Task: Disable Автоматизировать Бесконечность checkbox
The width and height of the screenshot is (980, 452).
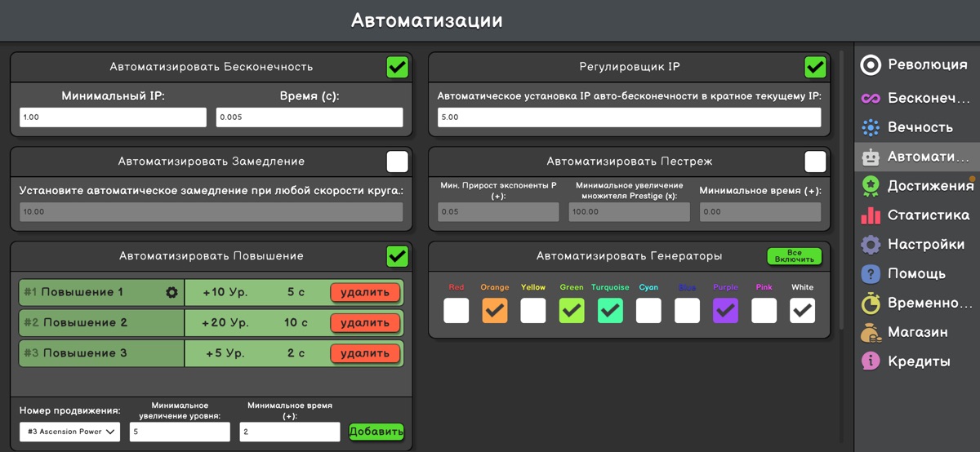Action: tap(398, 67)
